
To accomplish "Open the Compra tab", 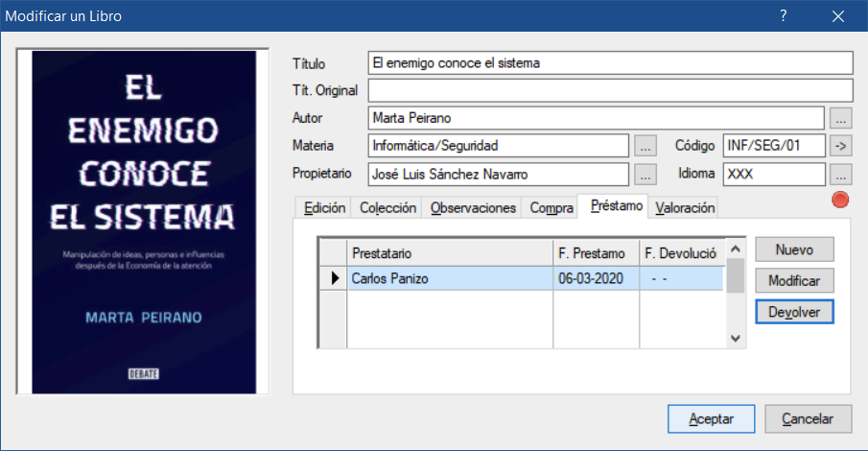I will click(x=551, y=207).
